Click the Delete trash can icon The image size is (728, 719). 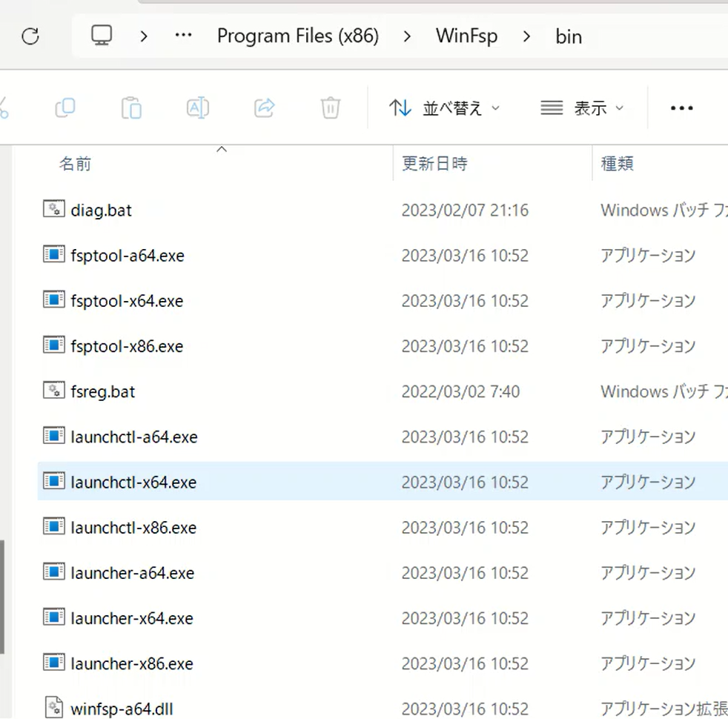point(330,108)
